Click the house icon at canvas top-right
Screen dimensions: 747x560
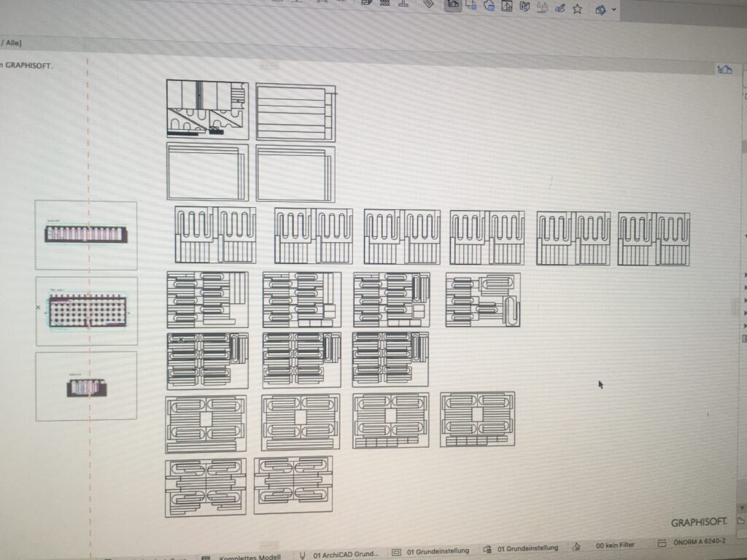click(724, 69)
